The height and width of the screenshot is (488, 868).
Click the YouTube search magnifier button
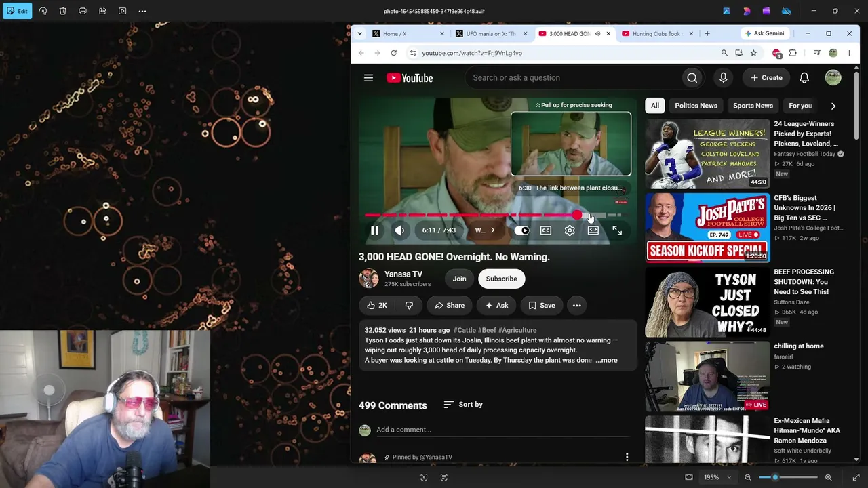692,78
